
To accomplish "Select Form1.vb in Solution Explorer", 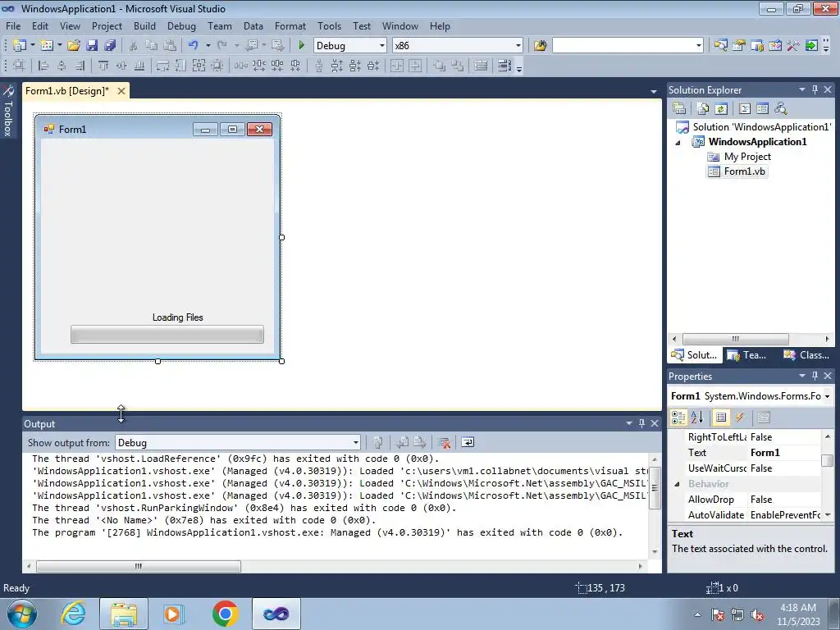I will click(744, 171).
